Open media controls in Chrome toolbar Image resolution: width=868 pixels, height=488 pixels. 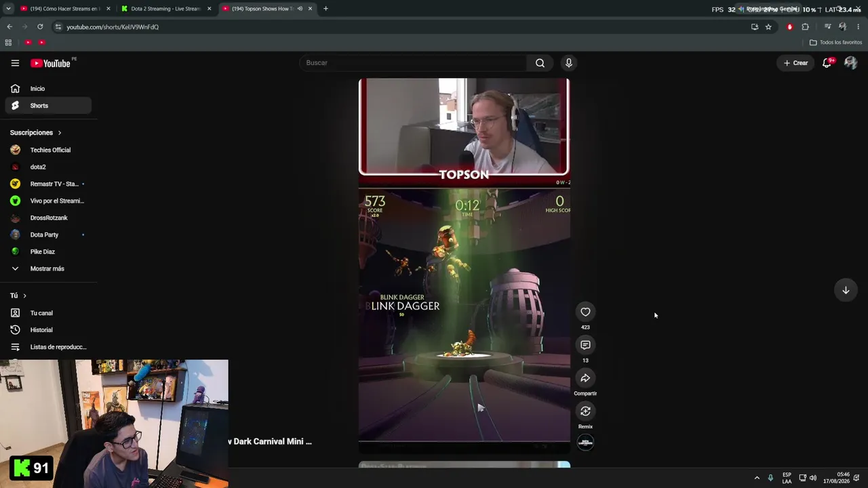click(827, 27)
